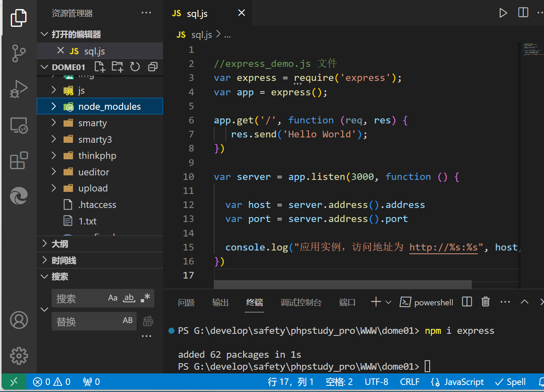Create a new folder in DOME01
This screenshot has width=544, height=392.
pyautogui.click(x=118, y=67)
